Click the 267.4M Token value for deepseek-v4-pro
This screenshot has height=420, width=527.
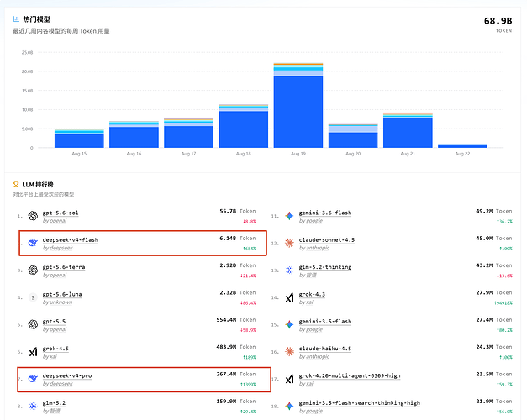(236, 374)
